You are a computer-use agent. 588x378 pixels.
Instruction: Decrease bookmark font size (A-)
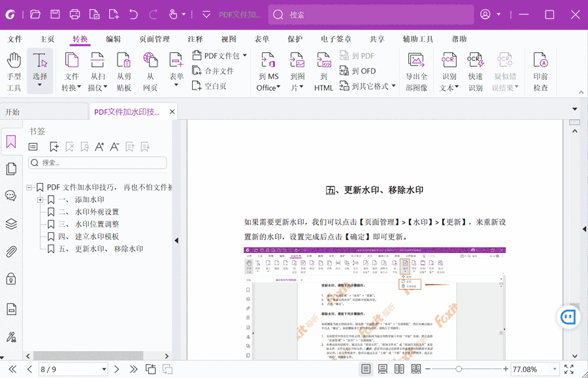pyautogui.click(x=114, y=146)
